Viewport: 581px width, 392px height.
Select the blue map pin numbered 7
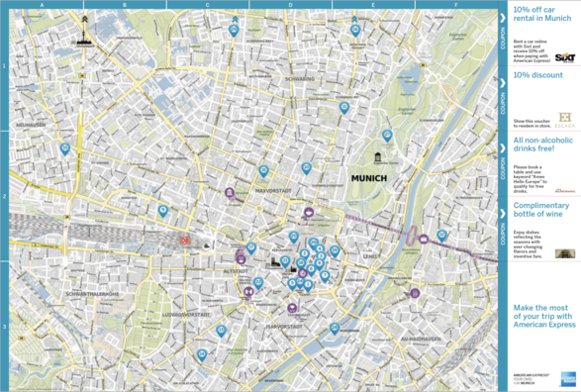tap(325, 276)
